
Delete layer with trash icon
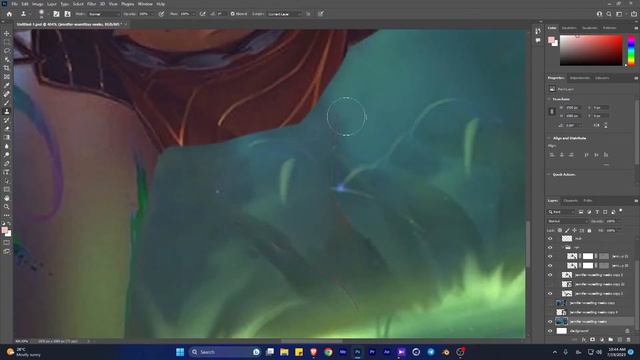(x=629, y=340)
